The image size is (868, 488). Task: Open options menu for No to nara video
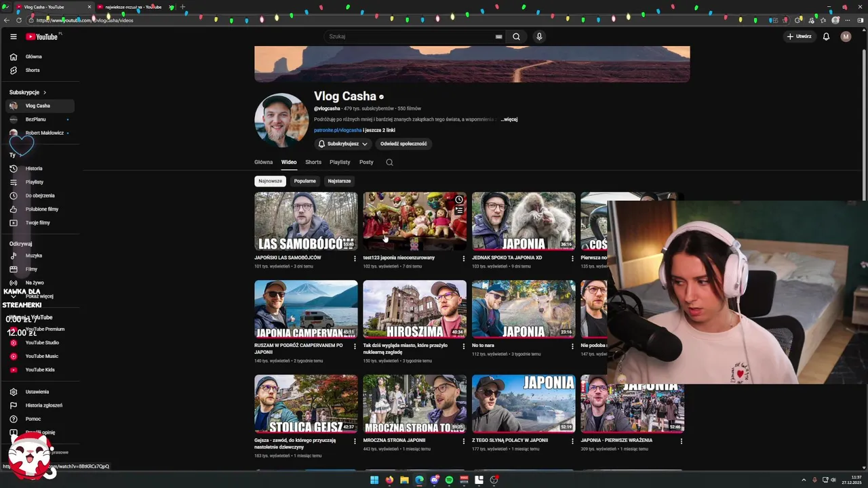pyautogui.click(x=572, y=346)
